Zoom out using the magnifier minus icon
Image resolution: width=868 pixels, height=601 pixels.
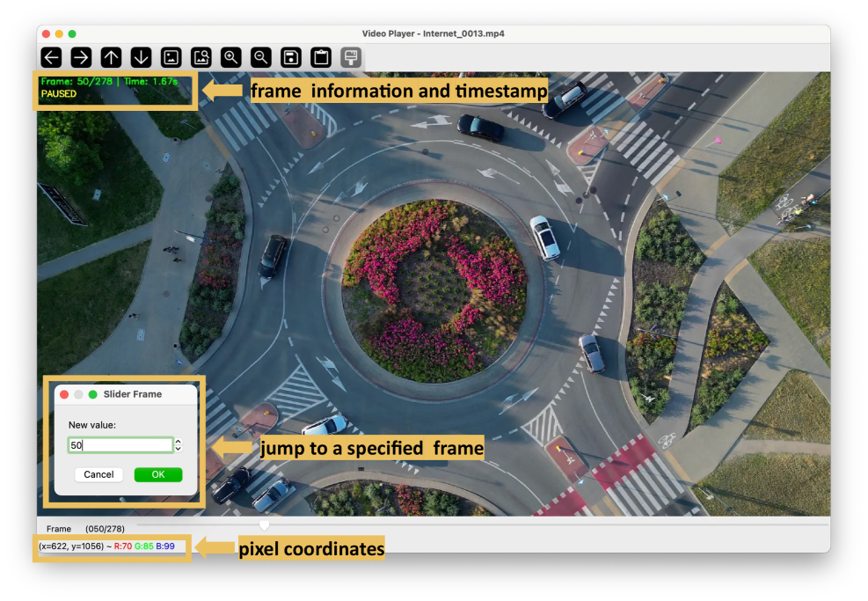click(261, 58)
